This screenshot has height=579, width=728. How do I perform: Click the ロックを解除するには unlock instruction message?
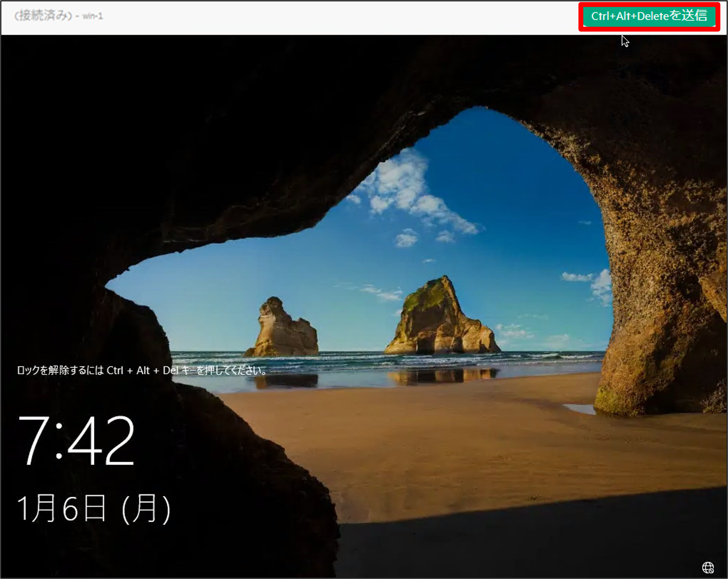[x=142, y=370]
